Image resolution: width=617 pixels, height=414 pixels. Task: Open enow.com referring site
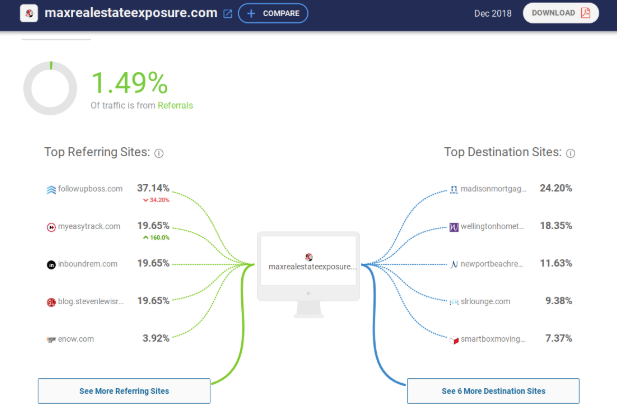76,340
